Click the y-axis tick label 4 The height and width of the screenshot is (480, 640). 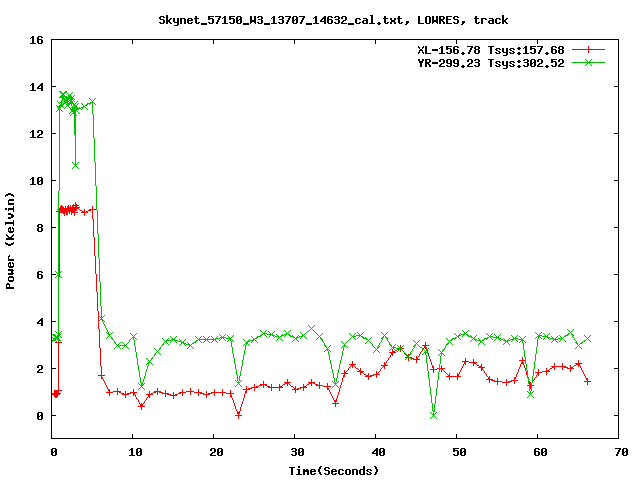[40, 322]
